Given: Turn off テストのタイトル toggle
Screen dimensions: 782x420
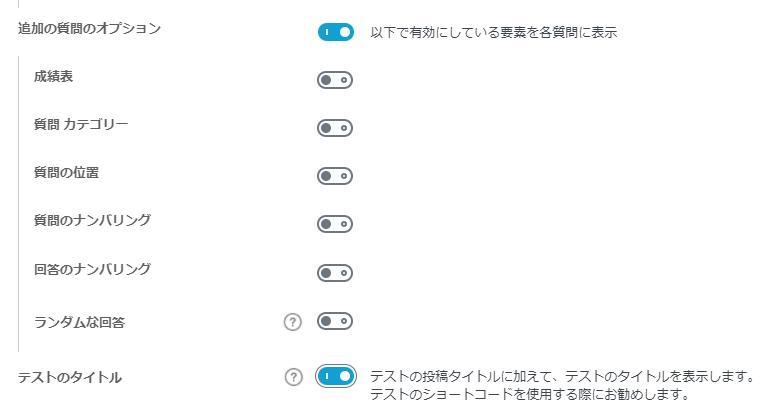Looking at the screenshot, I should [x=336, y=376].
